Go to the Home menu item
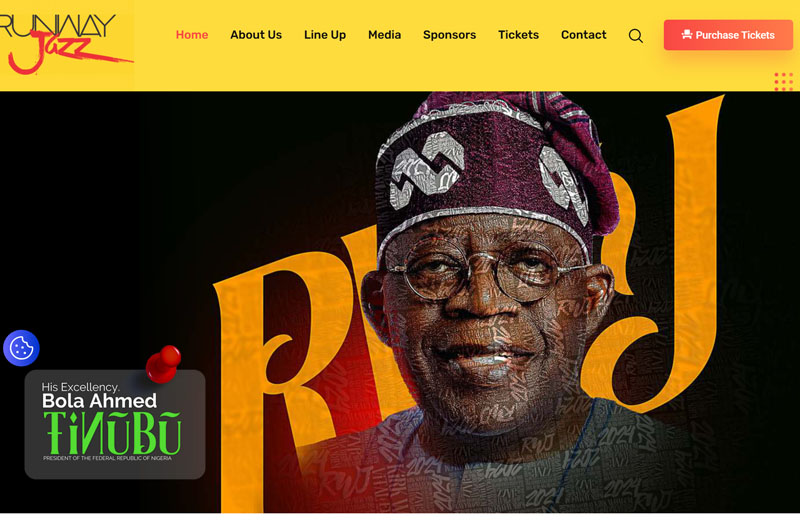The image size is (800, 530). click(192, 35)
